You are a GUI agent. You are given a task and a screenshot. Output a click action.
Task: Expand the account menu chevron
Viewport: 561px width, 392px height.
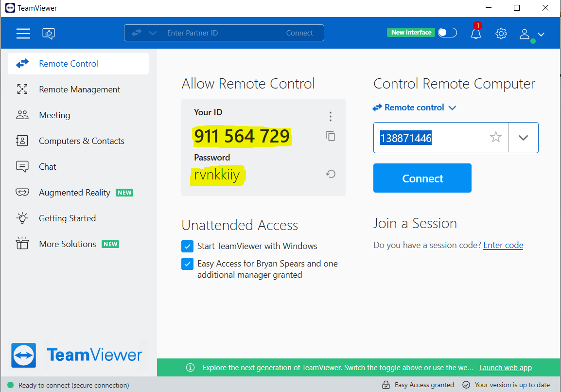(541, 35)
